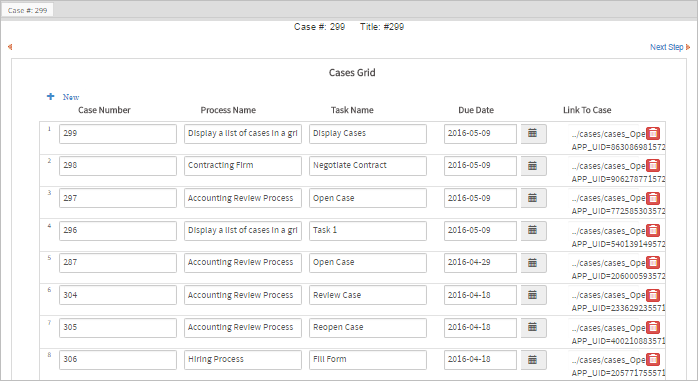698x381 pixels.
Task: Delete the Contracting Firm row
Action: [x=653, y=165]
